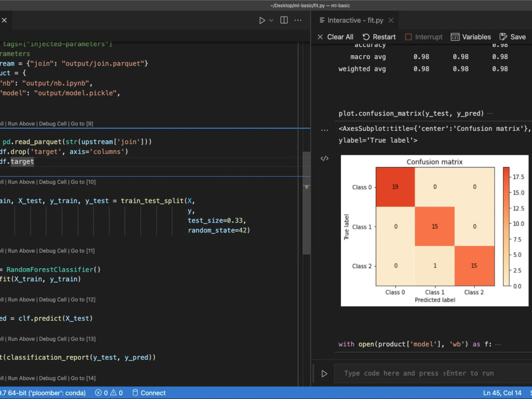Run the Python file with play icon

tap(262, 20)
